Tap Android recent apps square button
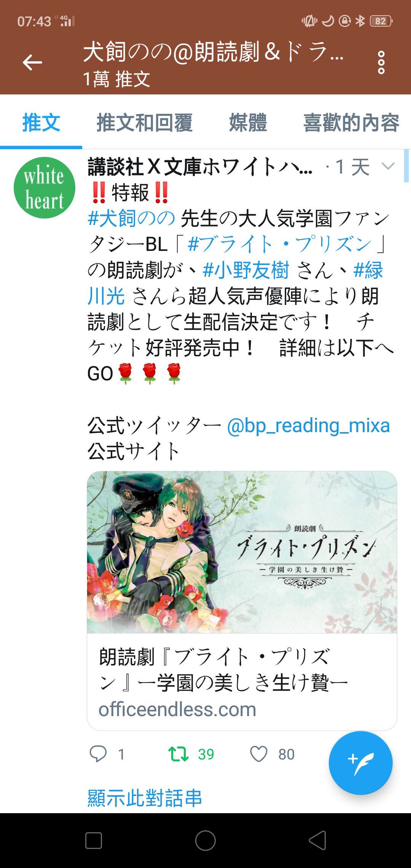The width and height of the screenshot is (411, 868). (x=94, y=841)
